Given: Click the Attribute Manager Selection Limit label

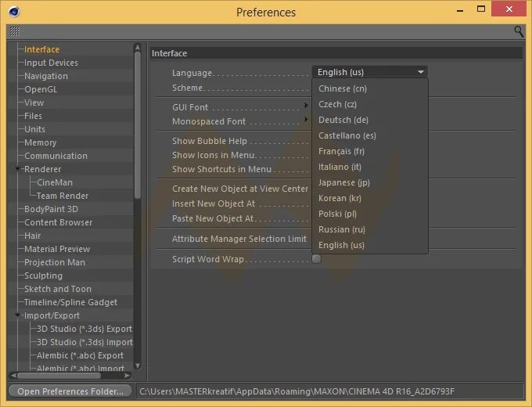Looking at the screenshot, I should (x=239, y=239).
